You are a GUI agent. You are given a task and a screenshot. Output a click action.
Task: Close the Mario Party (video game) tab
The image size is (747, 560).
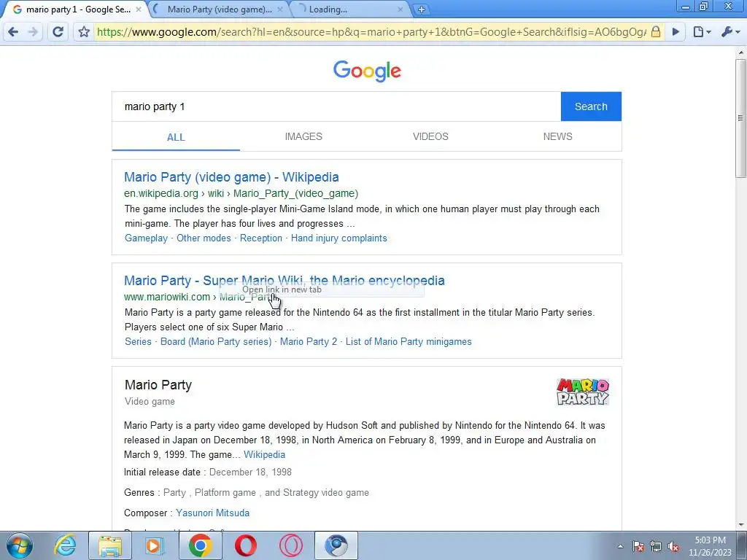tap(280, 9)
